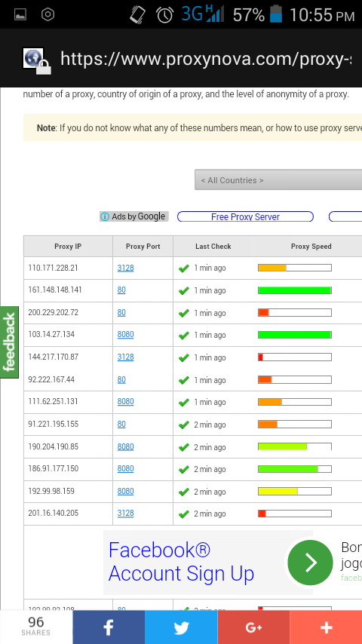The image size is (362, 644).
Task: Click port 80 for 161.148.148.141
Action: click(121, 290)
